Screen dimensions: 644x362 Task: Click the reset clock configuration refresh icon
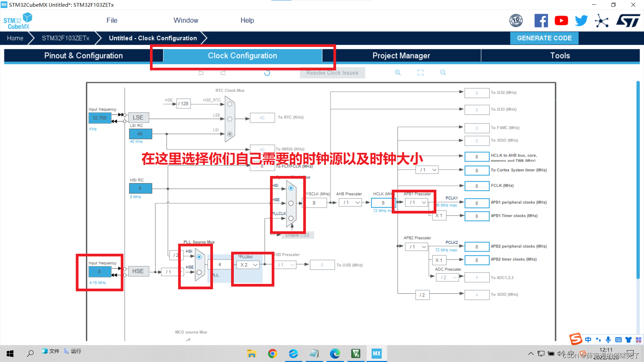tap(267, 73)
